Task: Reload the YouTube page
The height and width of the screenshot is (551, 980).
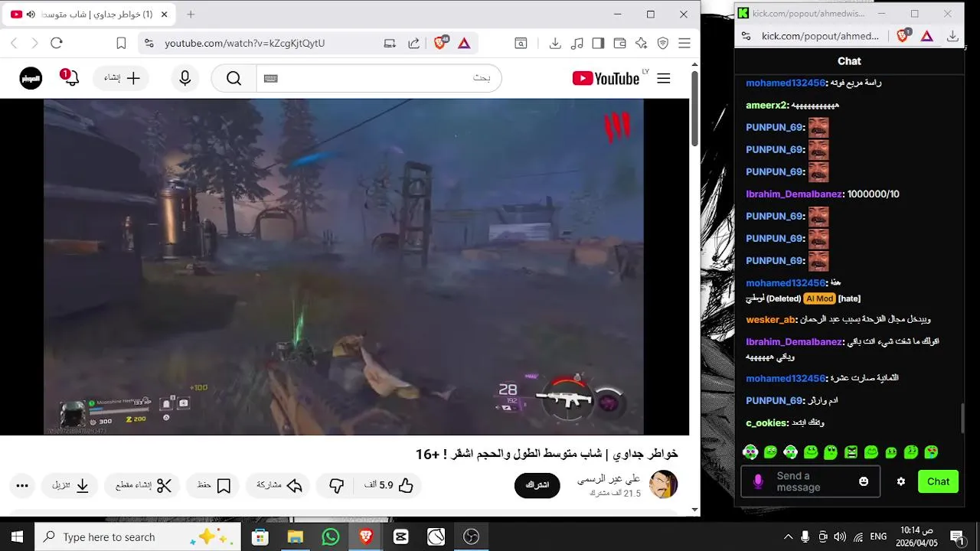Action: point(56,44)
